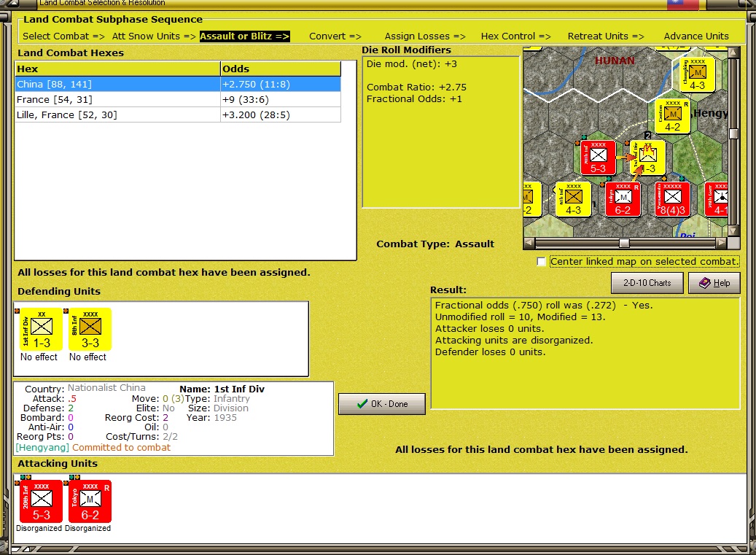Click the map's scroll-up arrow
The width and height of the screenshot is (756, 555).
point(733,52)
